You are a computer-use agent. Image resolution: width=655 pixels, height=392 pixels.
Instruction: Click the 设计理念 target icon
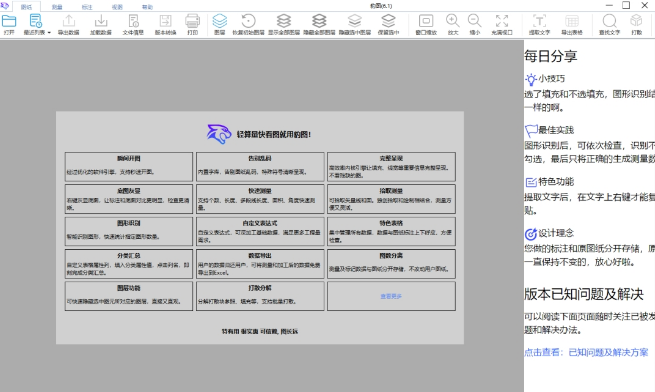pos(531,234)
